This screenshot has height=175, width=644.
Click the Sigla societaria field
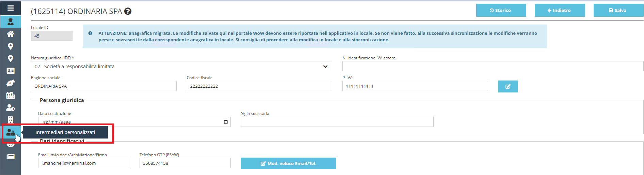coord(337,122)
